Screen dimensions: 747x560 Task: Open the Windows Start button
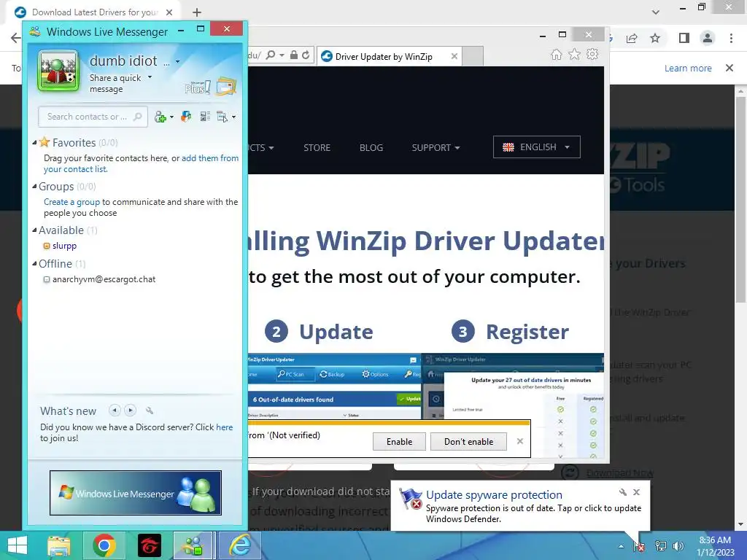tap(18, 545)
